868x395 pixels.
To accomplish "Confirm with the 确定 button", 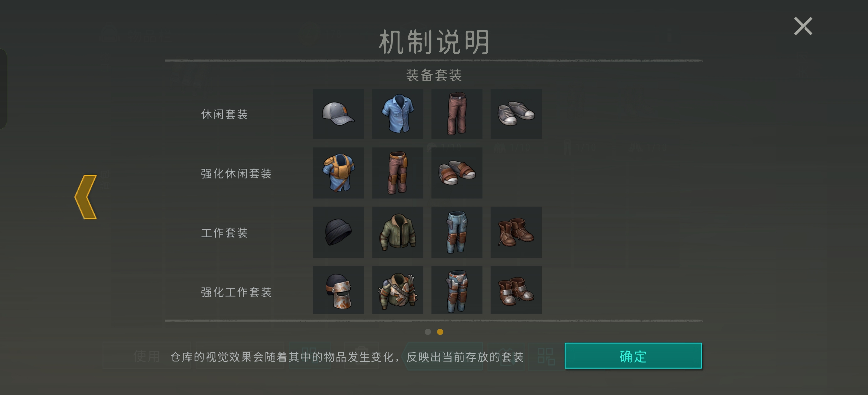I will [x=633, y=356].
